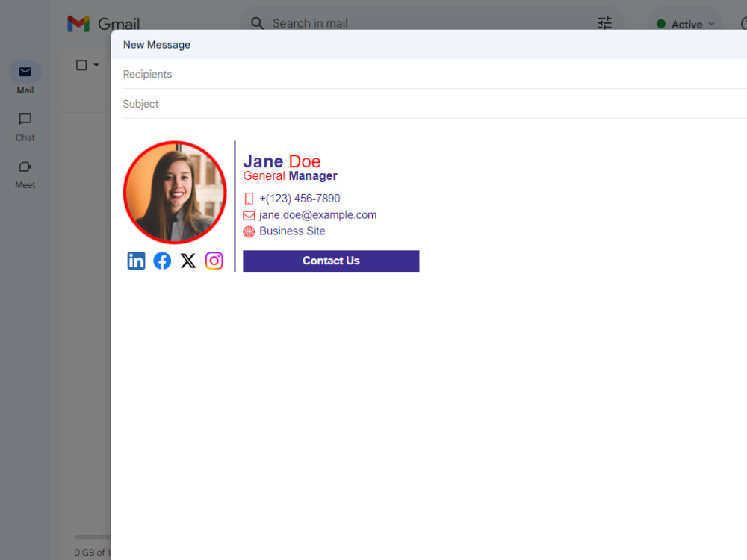
Task: Open the X (Twitter) icon in signature
Action: pos(188,261)
